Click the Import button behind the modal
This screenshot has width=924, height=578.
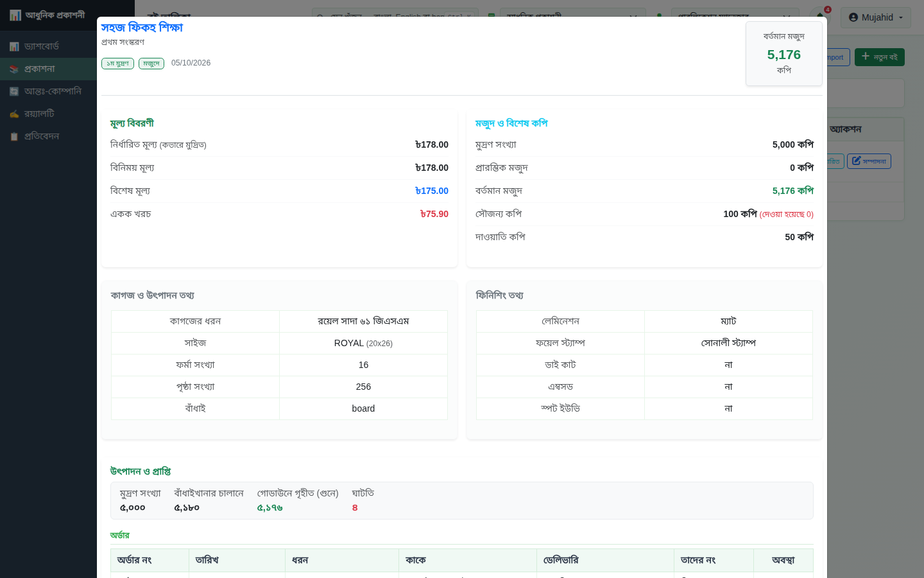[838, 57]
